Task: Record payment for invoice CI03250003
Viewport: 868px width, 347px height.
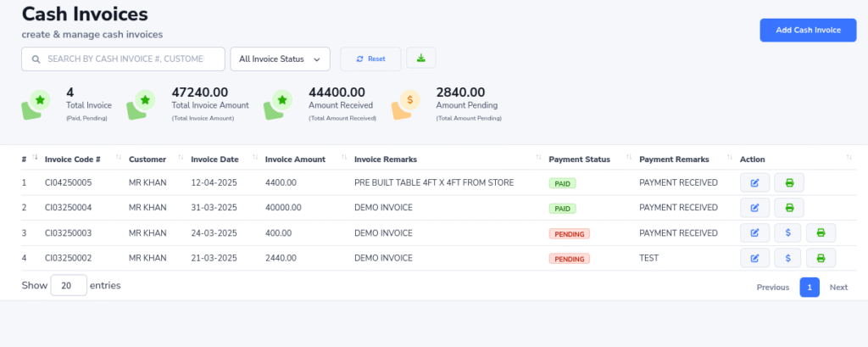Action: click(x=787, y=233)
